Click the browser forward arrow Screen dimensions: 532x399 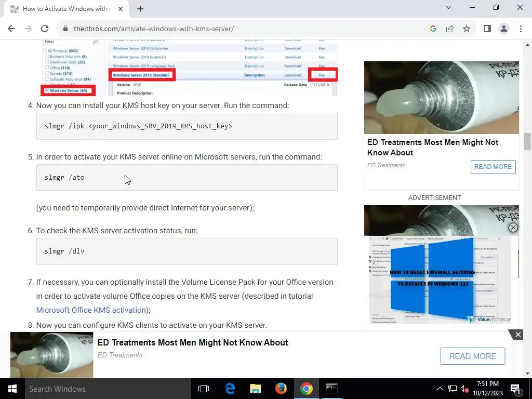point(28,29)
